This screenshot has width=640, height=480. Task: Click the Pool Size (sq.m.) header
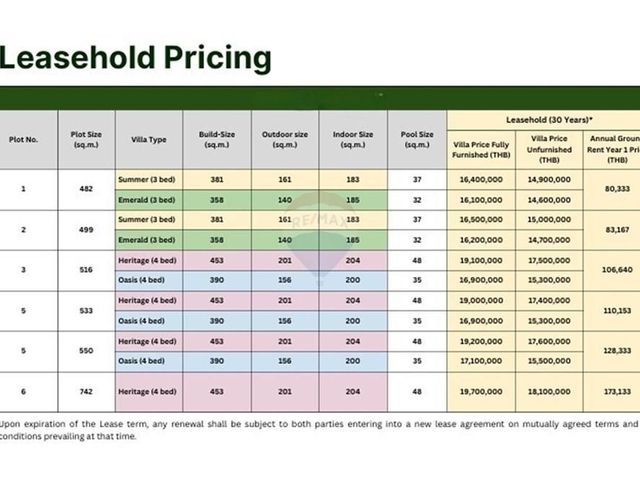(x=417, y=140)
